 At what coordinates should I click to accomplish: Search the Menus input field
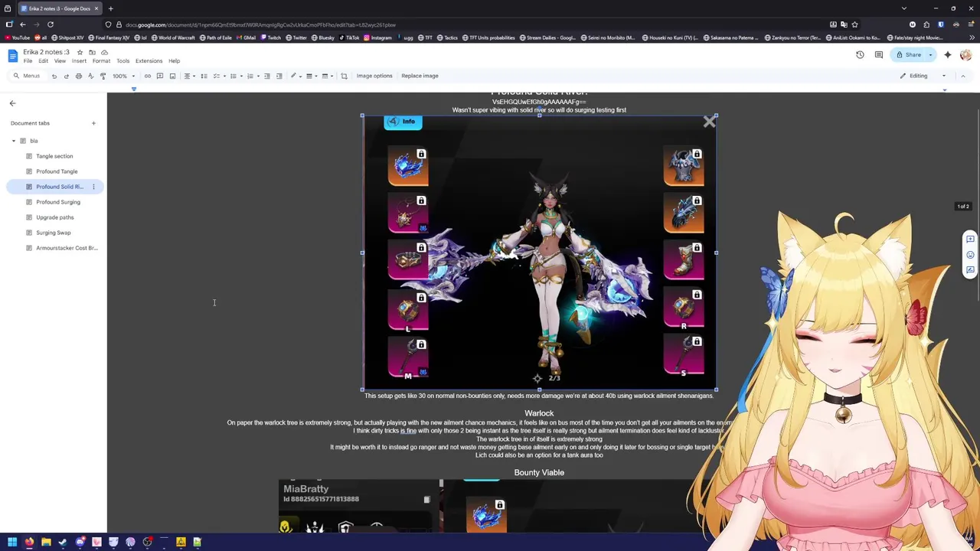pos(27,76)
